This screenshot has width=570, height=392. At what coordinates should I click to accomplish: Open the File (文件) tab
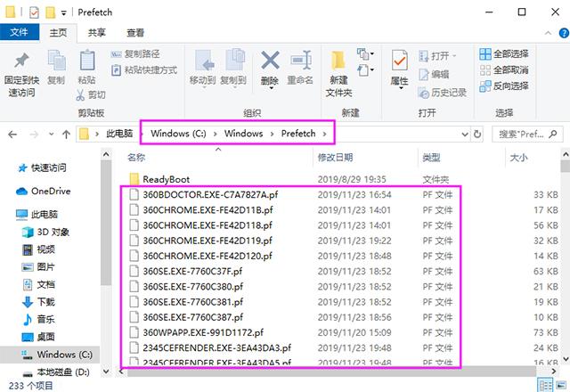tap(20, 32)
